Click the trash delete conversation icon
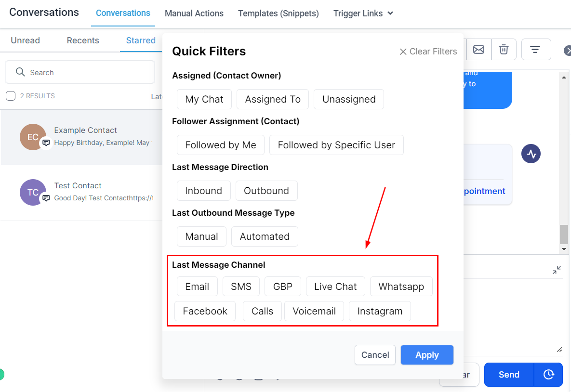 click(x=504, y=49)
